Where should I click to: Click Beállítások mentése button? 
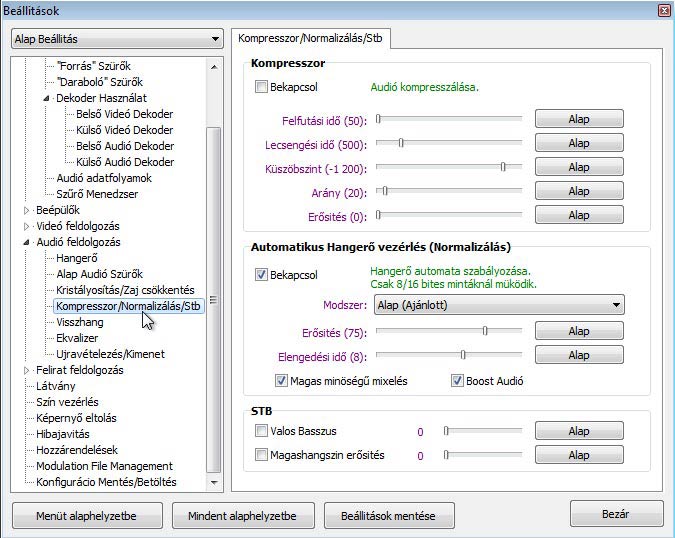(387, 516)
